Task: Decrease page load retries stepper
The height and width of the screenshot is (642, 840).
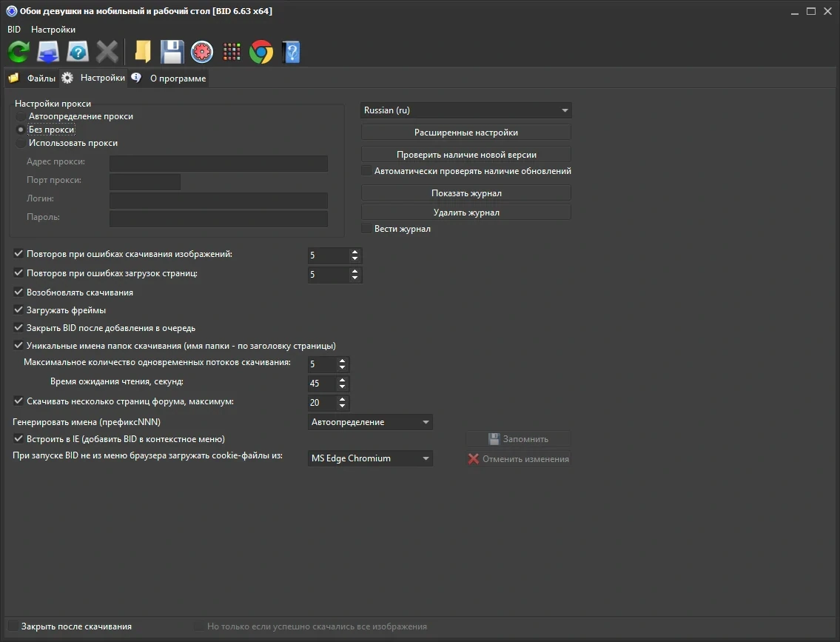Action: coord(355,278)
